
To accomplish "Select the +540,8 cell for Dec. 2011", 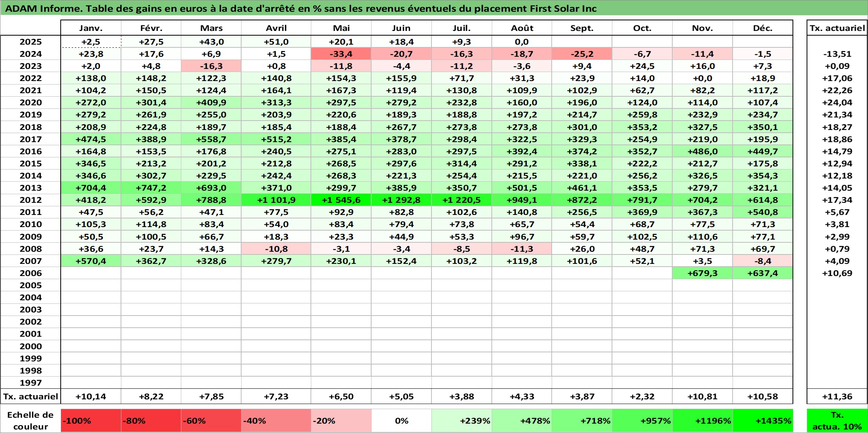I will [763, 212].
